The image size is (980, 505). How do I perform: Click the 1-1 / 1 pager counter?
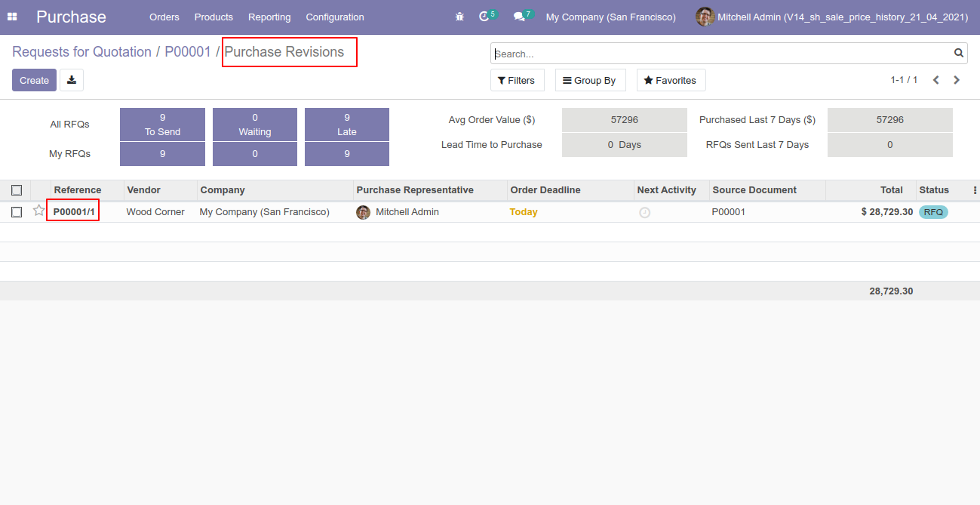point(904,80)
